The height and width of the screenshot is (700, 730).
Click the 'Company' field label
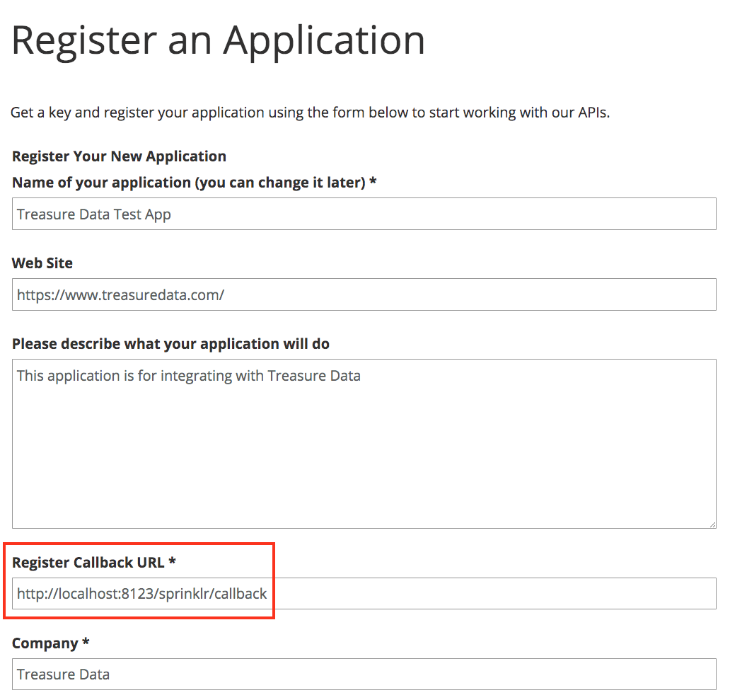tap(45, 643)
